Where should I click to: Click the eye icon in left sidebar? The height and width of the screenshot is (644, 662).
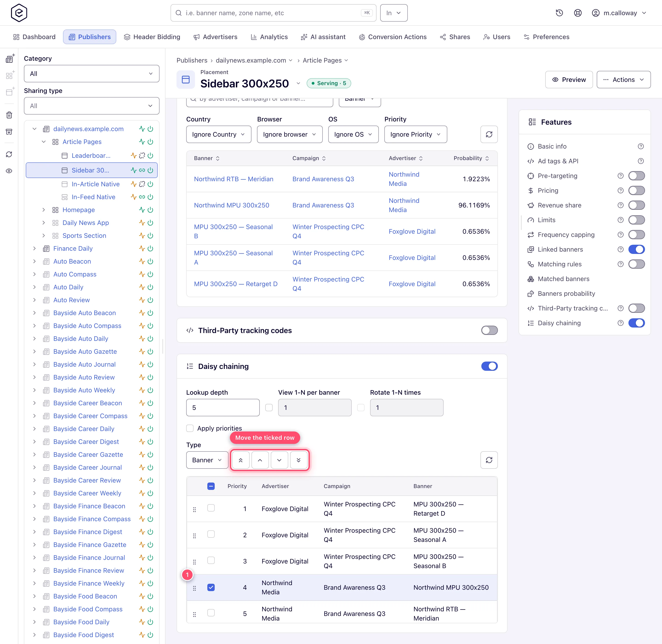pos(9,171)
